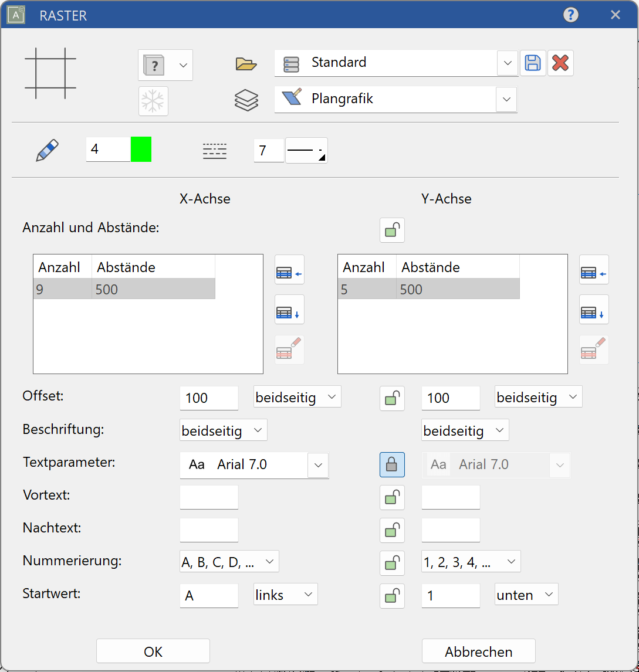Append a row in the Y-Achse table
The width and height of the screenshot is (639, 672).
pos(594,310)
